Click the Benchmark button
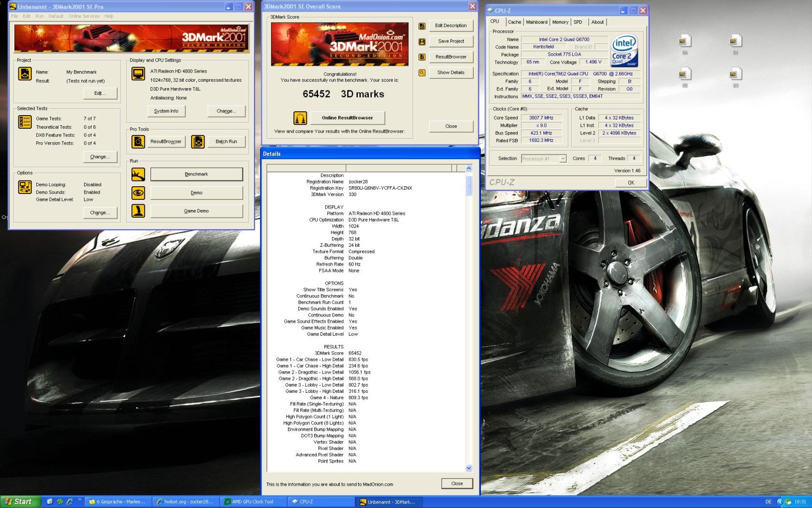This screenshot has width=812, height=508. [x=196, y=174]
